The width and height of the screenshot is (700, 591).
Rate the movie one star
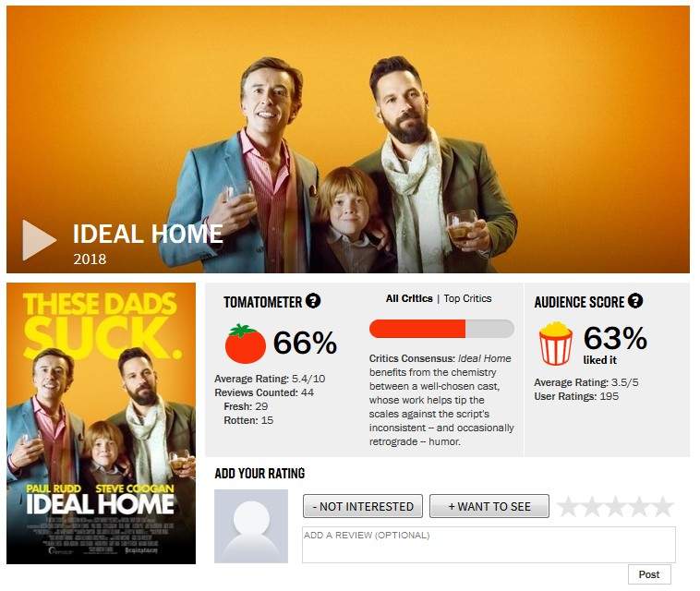click(568, 506)
